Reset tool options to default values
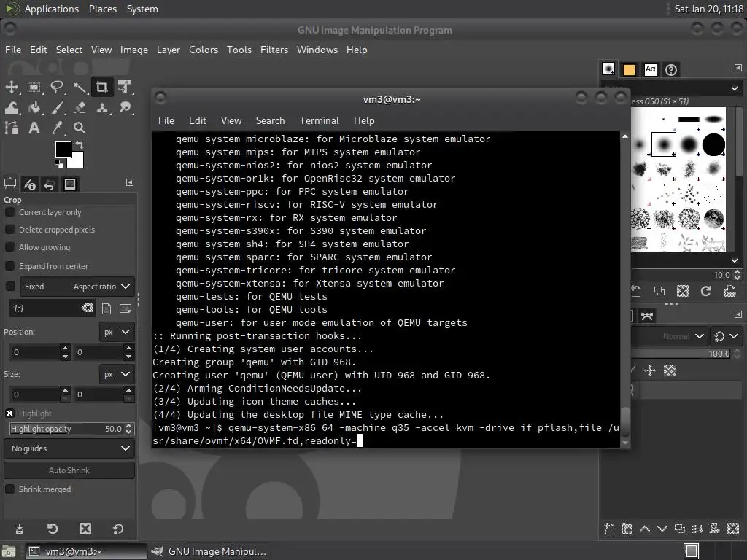 [x=118, y=529]
